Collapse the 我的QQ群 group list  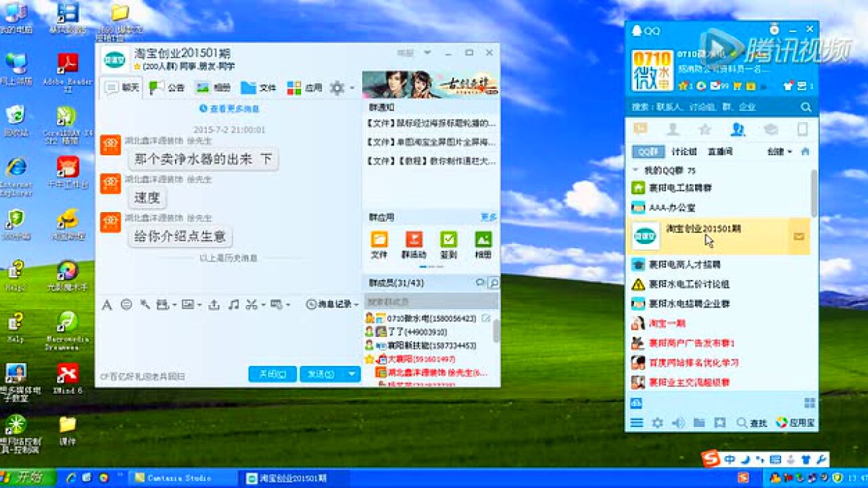point(636,171)
